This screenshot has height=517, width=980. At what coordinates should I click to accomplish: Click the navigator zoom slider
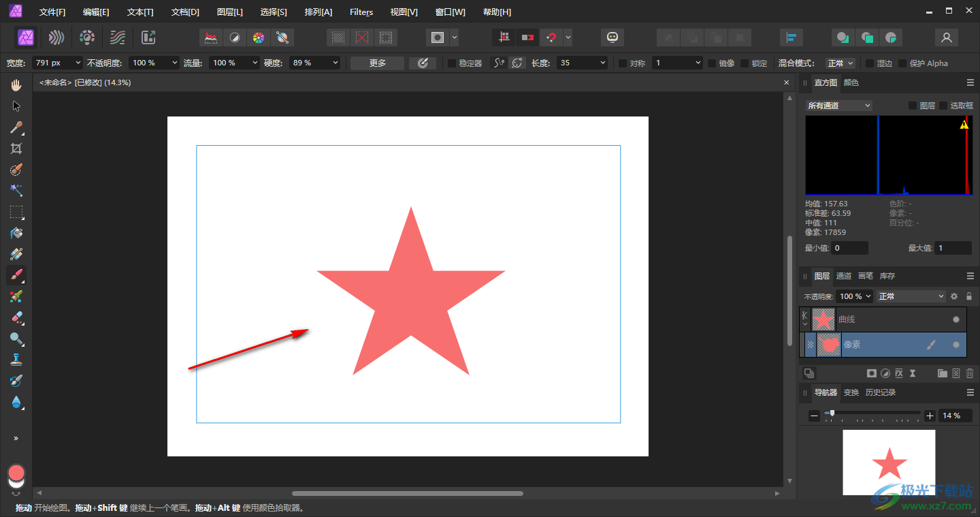coord(872,413)
